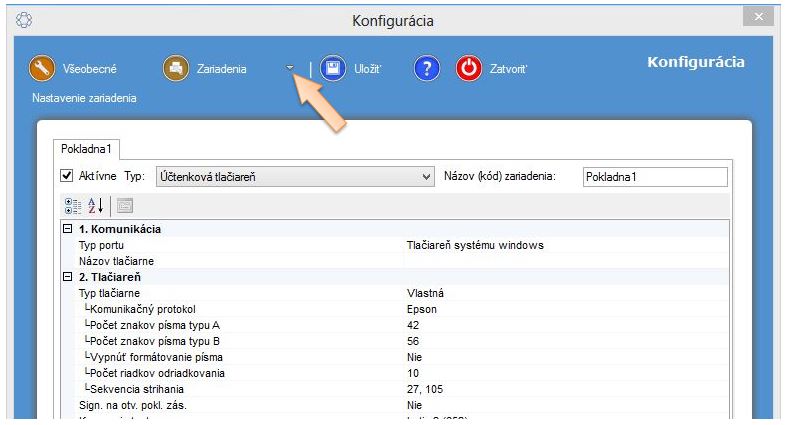Viewport: 785px width, 425px height.
Task: Click the Všeobecné wrench icon
Action: [42, 69]
